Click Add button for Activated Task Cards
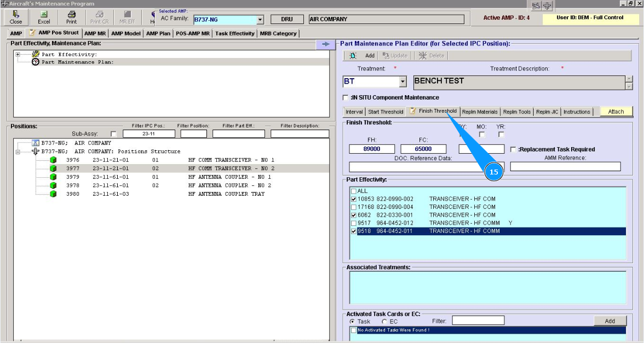The image size is (644, 344). (610, 321)
